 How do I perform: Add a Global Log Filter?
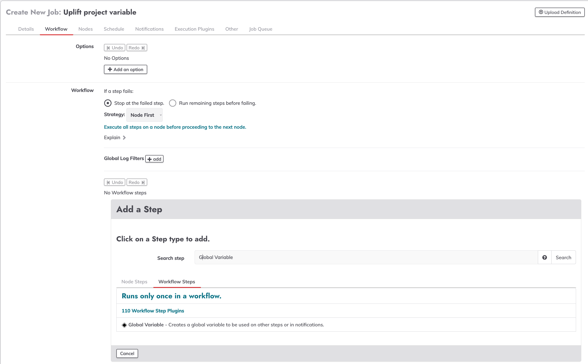coord(154,159)
